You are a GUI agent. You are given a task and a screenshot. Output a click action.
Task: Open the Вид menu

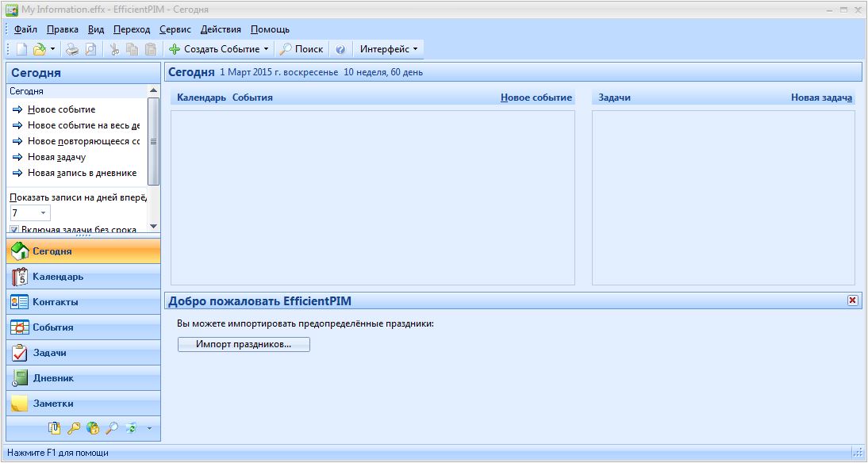click(x=96, y=29)
